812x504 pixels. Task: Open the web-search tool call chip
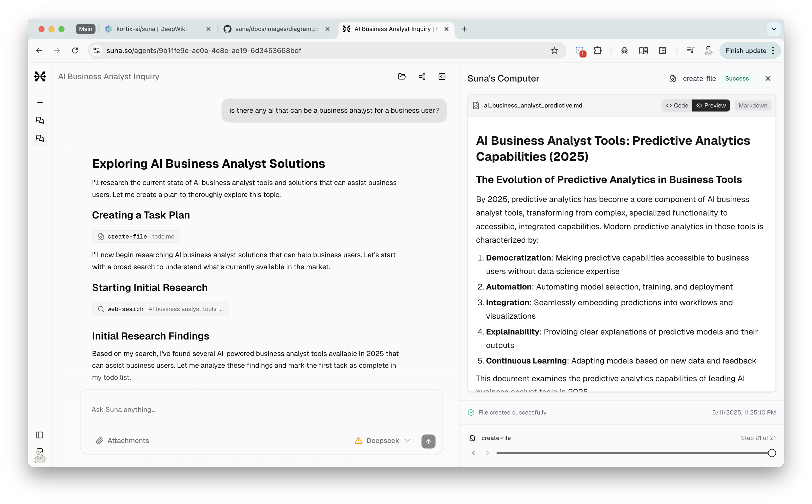point(161,309)
